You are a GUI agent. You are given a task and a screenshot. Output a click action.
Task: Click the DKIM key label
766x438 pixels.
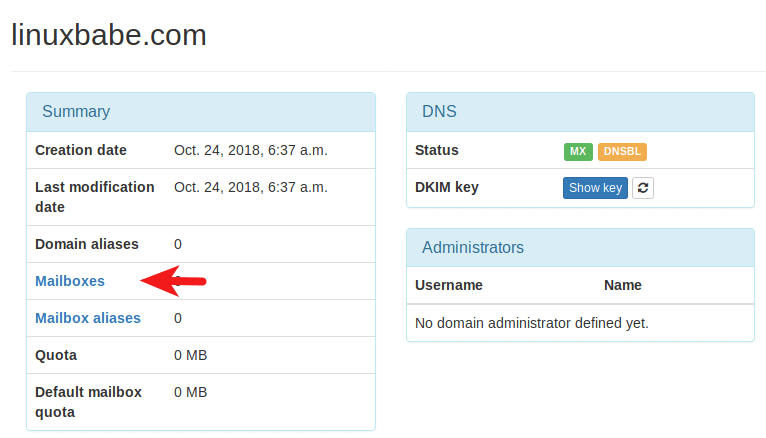tap(447, 187)
